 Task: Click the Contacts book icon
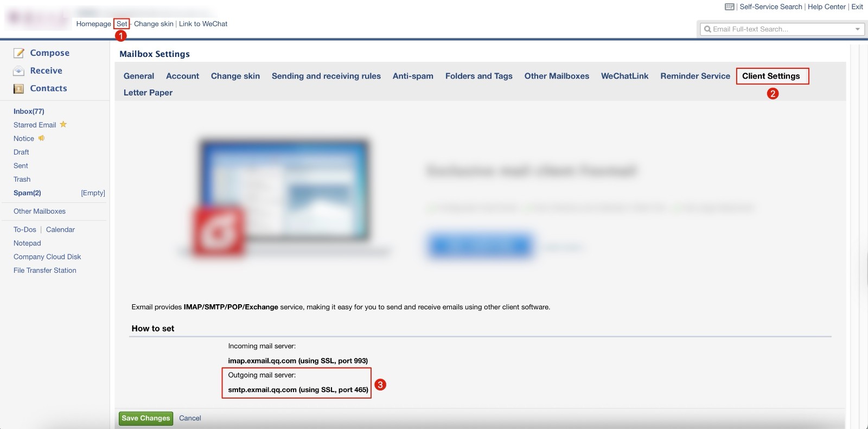19,89
